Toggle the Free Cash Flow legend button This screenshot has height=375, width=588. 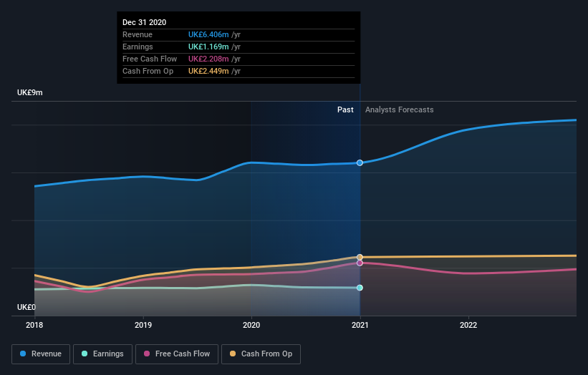click(177, 354)
